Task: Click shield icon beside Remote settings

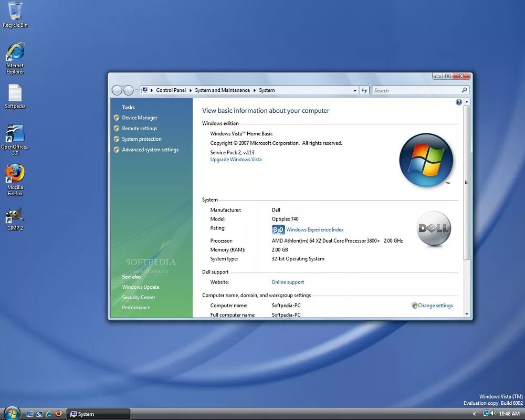Action: point(117,128)
